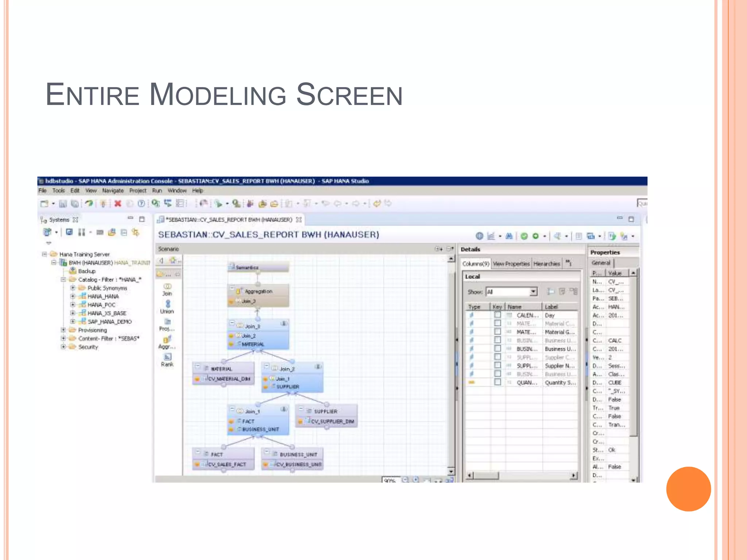Click the Properties panel vertical scrollbar thumb
Screen dimensions: 747x560
point(634,356)
